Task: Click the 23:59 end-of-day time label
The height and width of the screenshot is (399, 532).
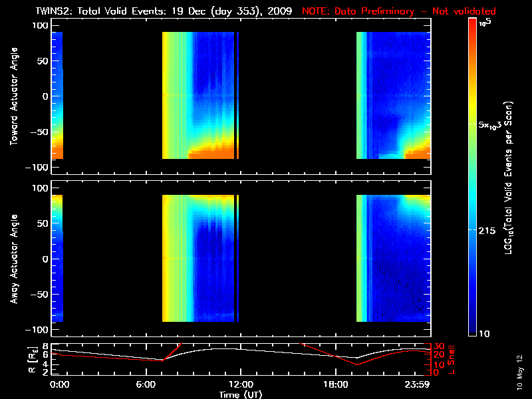Action: pos(418,384)
